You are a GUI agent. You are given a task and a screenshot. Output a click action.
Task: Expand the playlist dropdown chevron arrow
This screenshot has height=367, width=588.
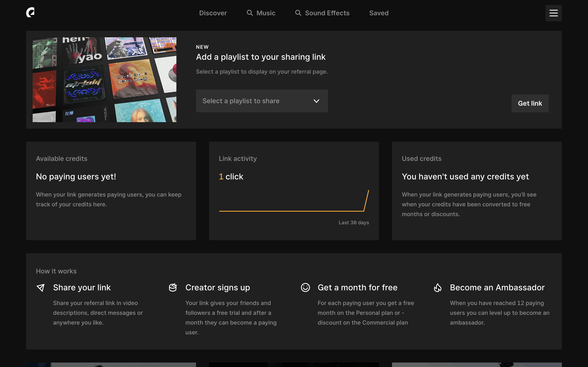point(316,101)
